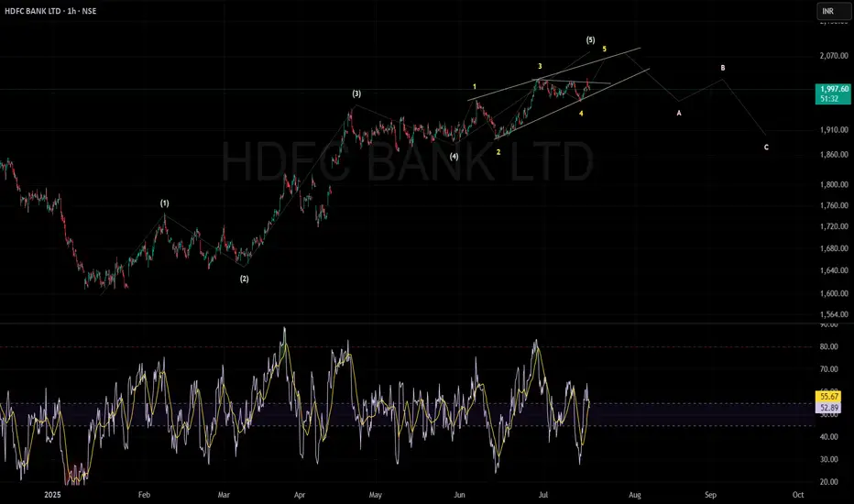Click the 1,760.00 price scale label
Image resolution: width=854 pixels, height=504 pixels.
[x=834, y=205]
